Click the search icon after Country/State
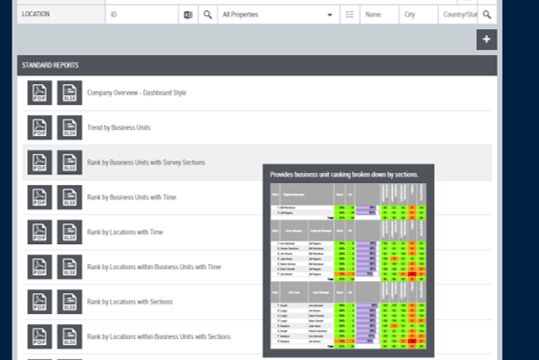The width and height of the screenshot is (539, 360). pos(487,14)
